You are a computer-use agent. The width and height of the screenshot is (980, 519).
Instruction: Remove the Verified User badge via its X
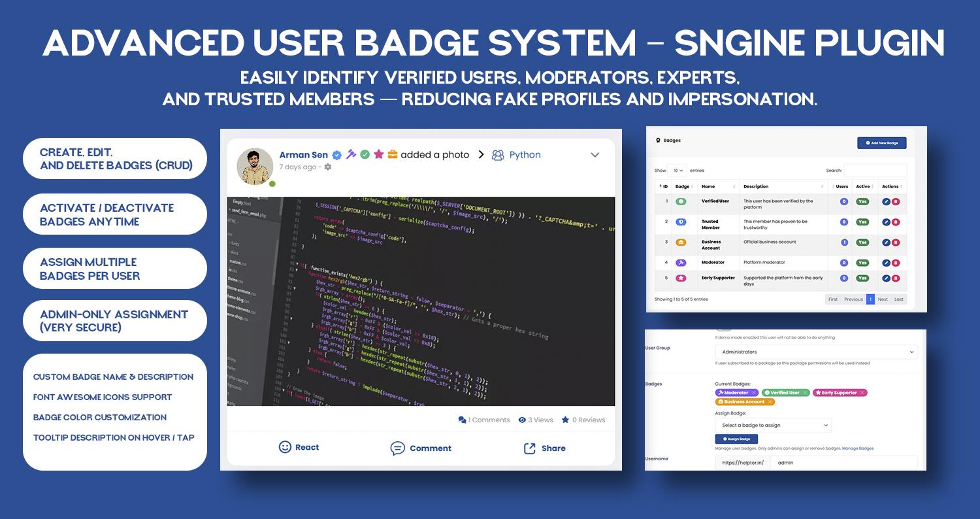(x=806, y=392)
